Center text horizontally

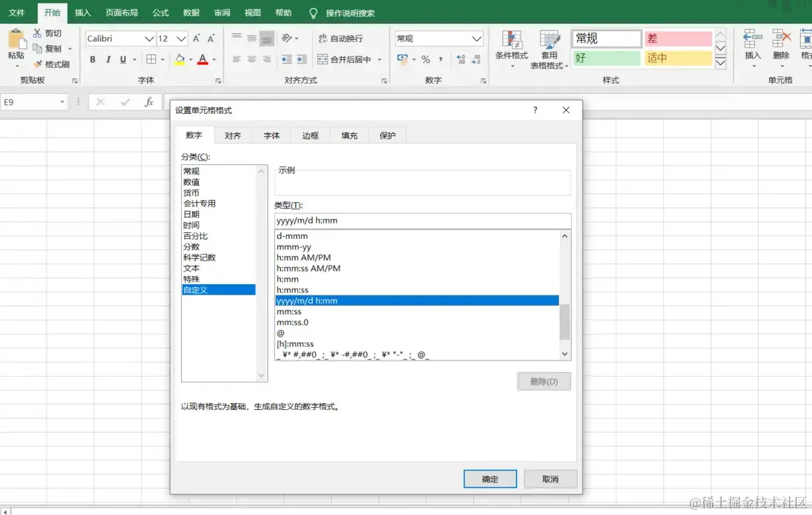click(251, 60)
